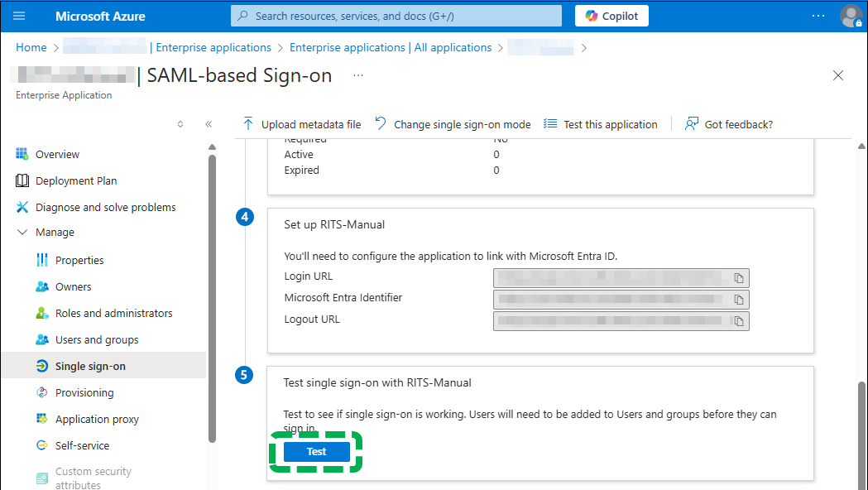
Task: Select Provisioning in the sidebar
Action: click(84, 392)
